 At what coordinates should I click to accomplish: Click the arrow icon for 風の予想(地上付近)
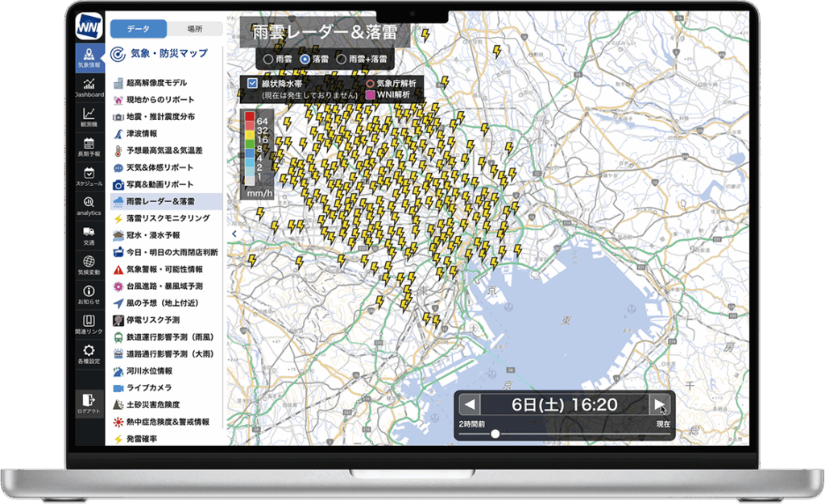(x=118, y=303)
